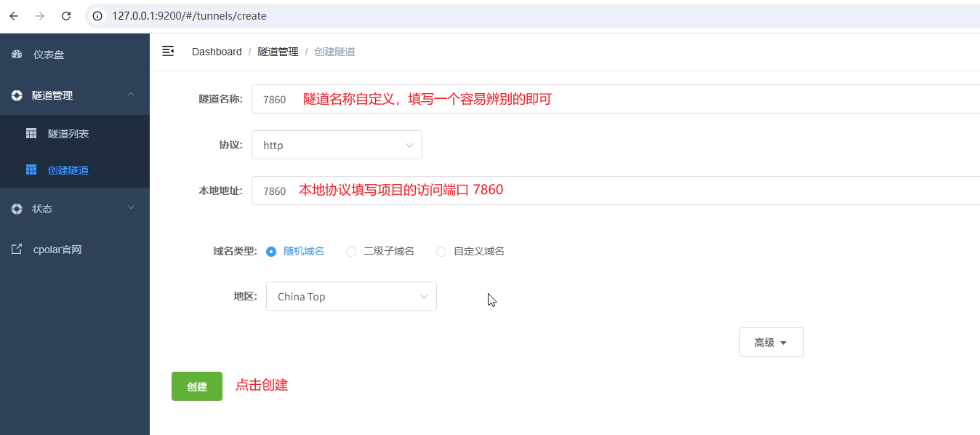The image size is (980, 435).
Task: Open the 协议 http dropdown
Action: [x=337, y=145]
